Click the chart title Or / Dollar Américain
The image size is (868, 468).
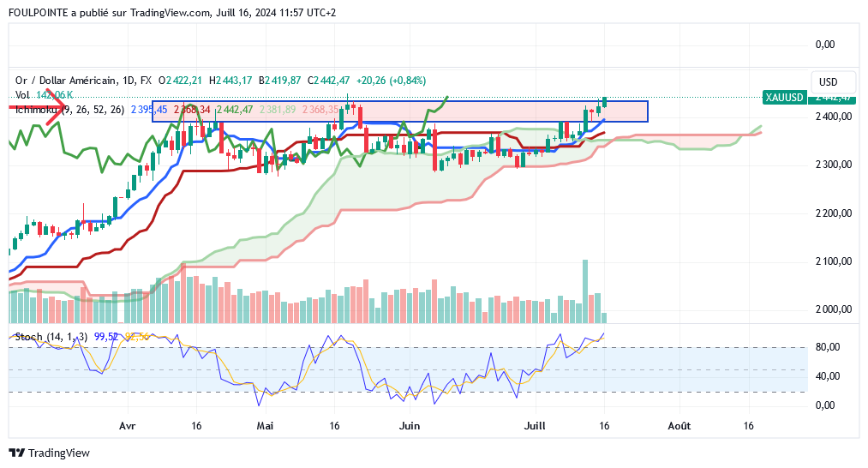(65, 81)
